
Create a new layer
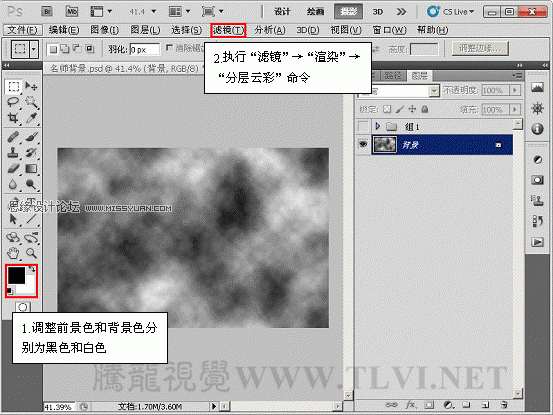click(x=485, y=405)
